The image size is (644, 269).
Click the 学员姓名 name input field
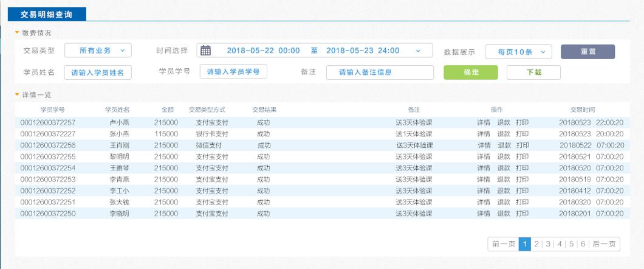[98, 72]
